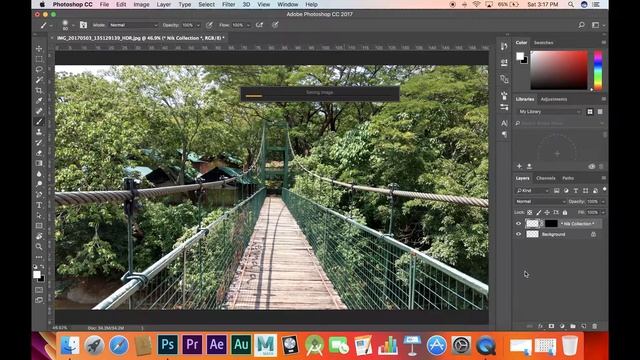Viewport: 640px width, 360px height.
Task: Open the Opacity dropdown in options bar
Action: [x=198, y=25]
